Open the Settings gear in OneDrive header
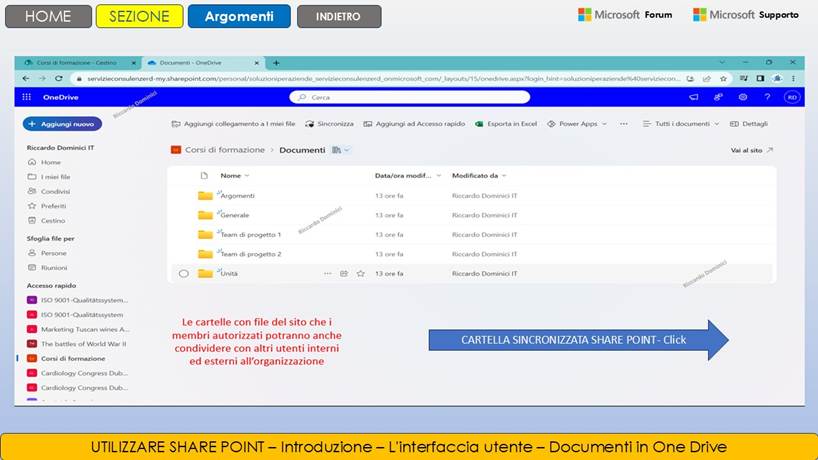 click(743, 97)
